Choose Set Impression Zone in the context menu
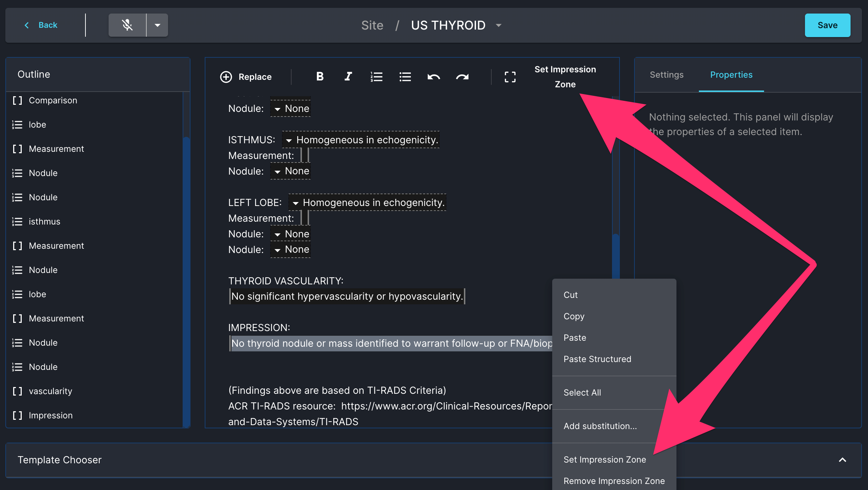 [614, 460]
